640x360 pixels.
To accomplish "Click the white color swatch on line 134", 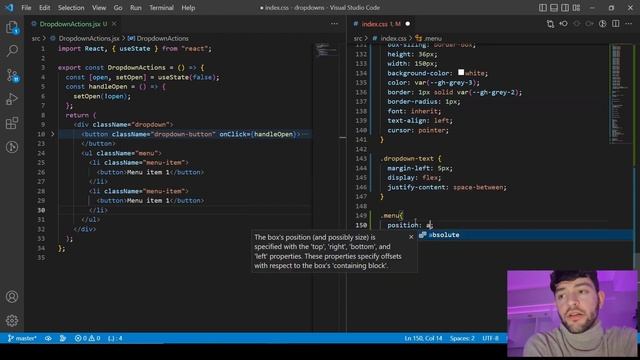I will coord(461,72).
